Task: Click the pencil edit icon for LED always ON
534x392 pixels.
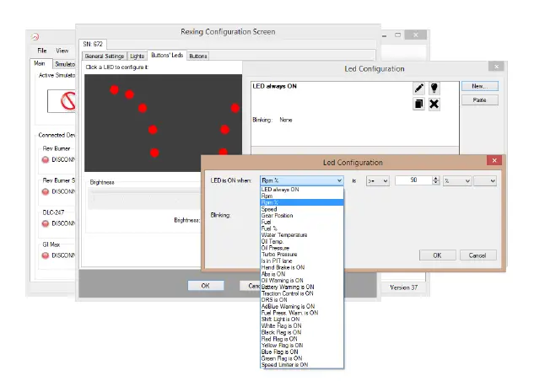Action: click(x=419, y=88)
